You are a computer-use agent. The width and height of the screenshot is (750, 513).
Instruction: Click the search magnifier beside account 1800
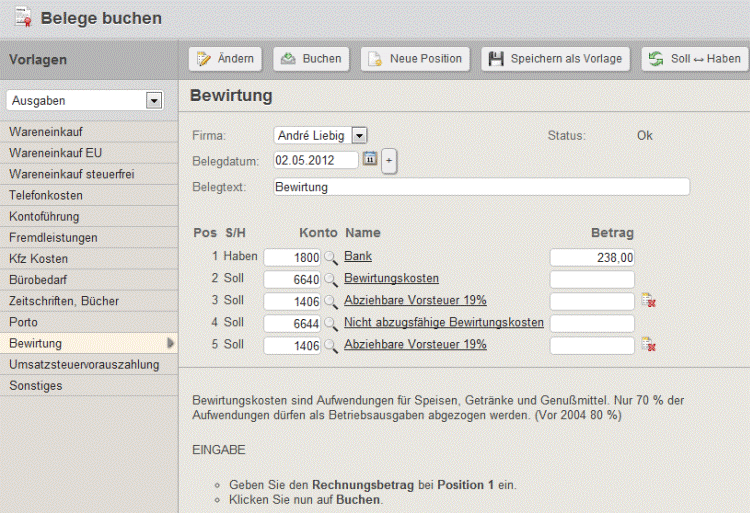click(331, 258)
